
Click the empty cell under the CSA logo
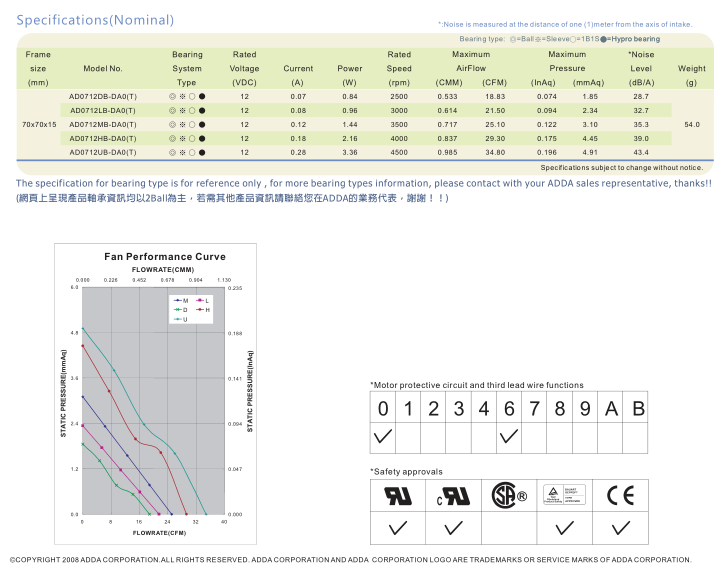point(509,528)
